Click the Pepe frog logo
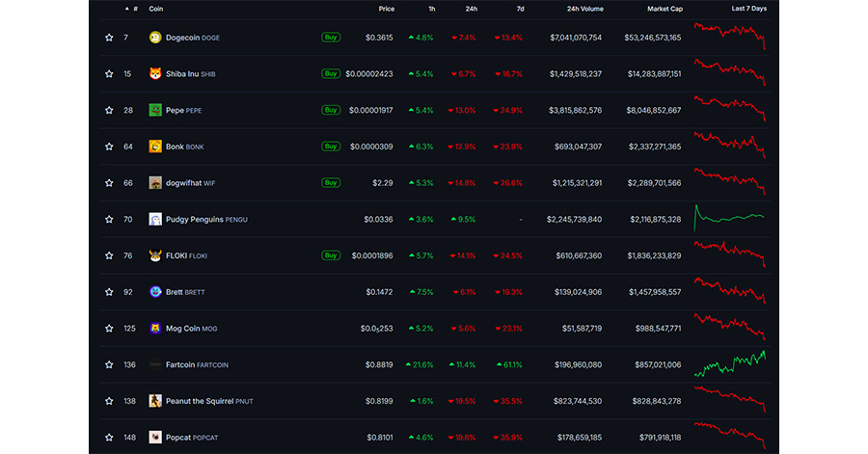The width and height of the screenshot is (868, 454). click(155, 110)
